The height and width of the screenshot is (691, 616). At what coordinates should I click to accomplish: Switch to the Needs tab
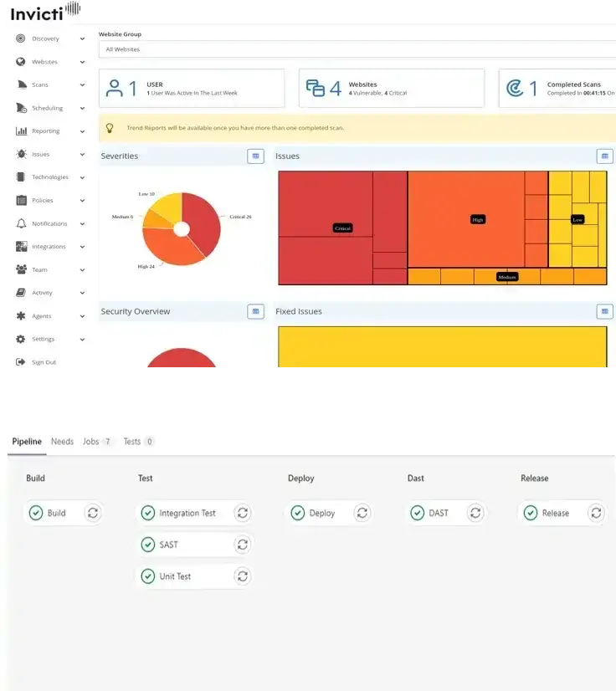62,442
